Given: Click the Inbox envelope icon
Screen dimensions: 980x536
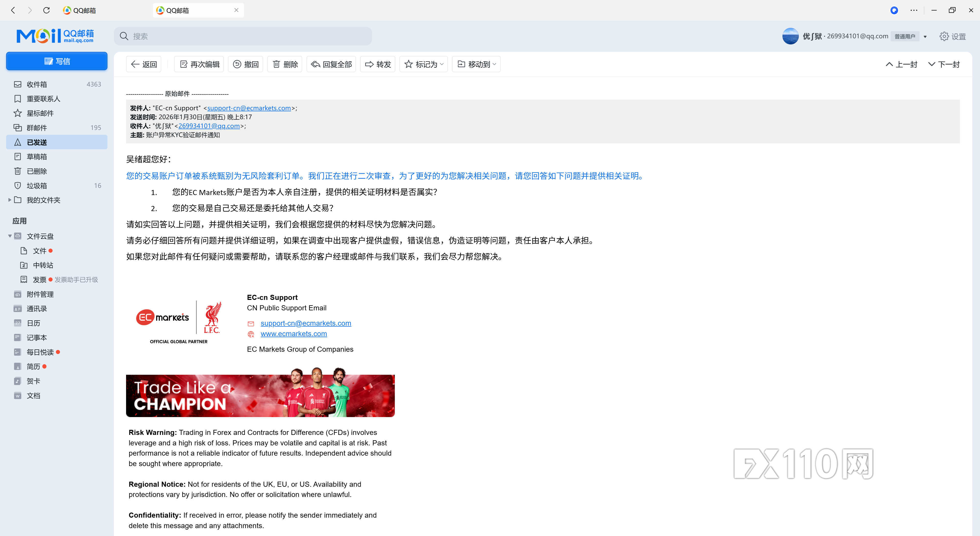Looking at the screenshot, I should 18,84.
